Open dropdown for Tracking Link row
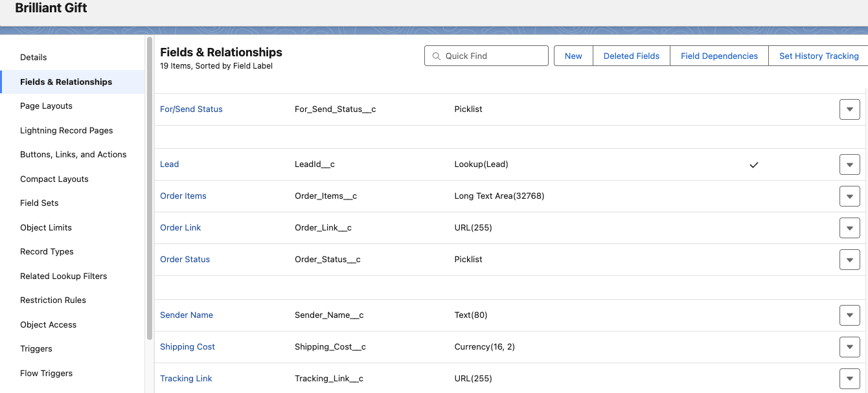This screenshot has width=868, height=393. pos(849,379)
